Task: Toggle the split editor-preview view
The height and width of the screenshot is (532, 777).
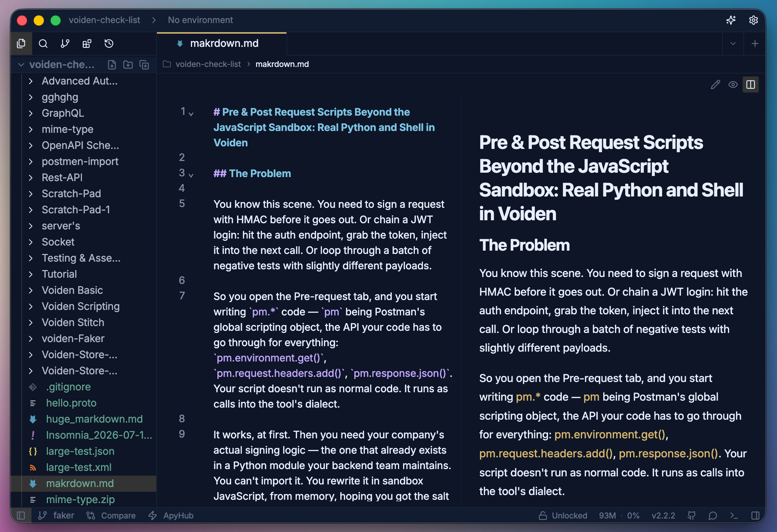Action: [751, 85]
